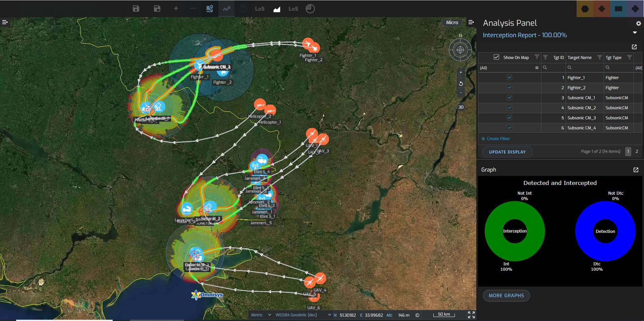Click the terrain profile chart icon
This screenshot has height=321, width=644.
click(277, 9)
